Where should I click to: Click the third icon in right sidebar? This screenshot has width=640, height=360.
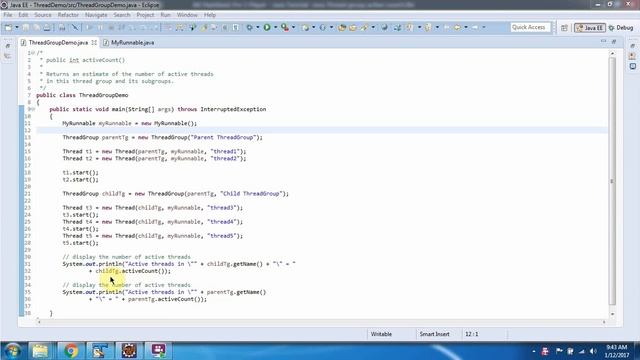pyautogui.click(x=632, y=66)
